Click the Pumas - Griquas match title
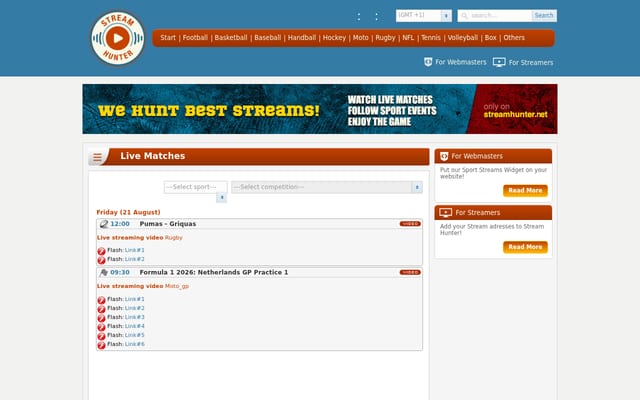 tap(168, 224)
